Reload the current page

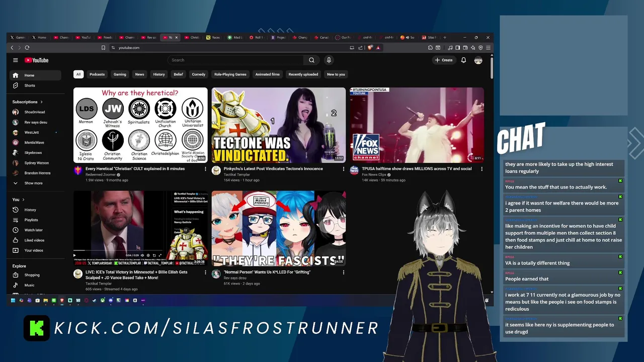(x=27, y=48)
